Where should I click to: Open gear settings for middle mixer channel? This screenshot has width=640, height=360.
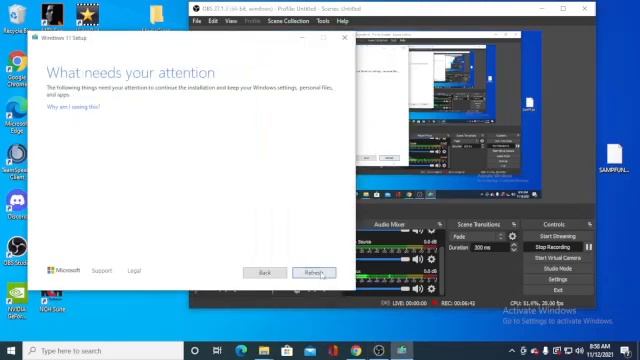[431, 260]
